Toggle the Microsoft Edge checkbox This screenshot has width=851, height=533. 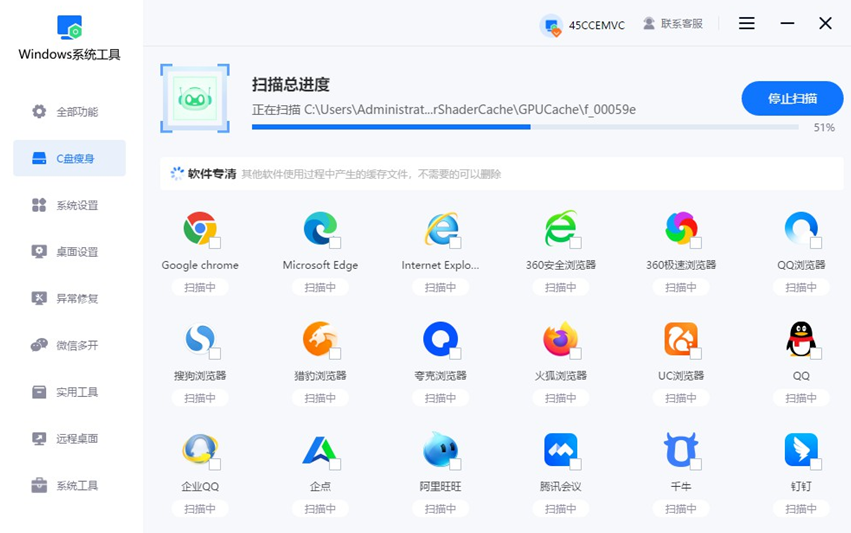pyautogui.click(x=335, y=243)
